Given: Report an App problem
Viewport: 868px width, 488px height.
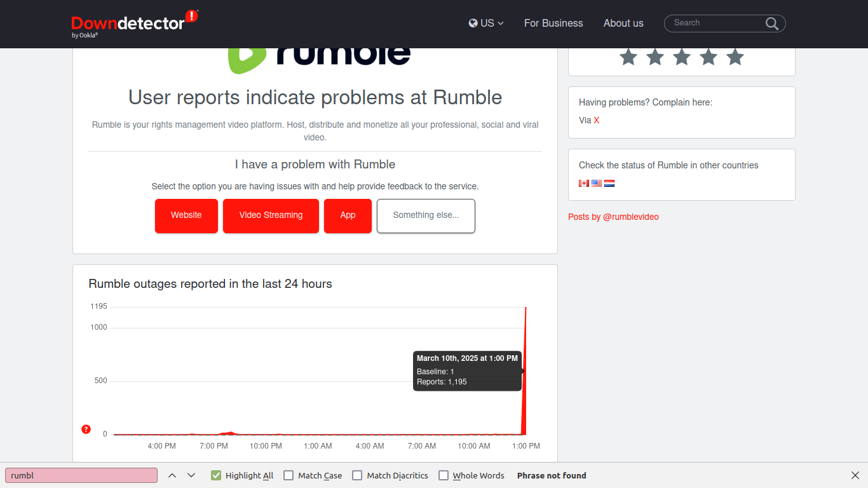Looking at the screenshot, I should point(348,215).
